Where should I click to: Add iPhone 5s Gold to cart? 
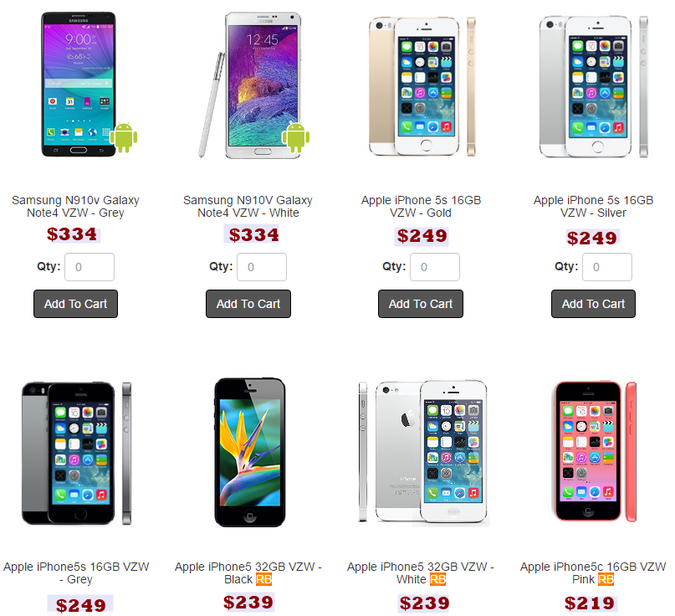click(421, 304)
